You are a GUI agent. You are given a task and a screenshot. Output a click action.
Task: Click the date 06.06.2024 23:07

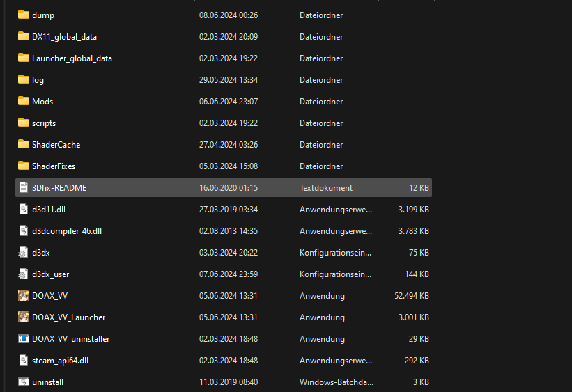coord(229,102)
